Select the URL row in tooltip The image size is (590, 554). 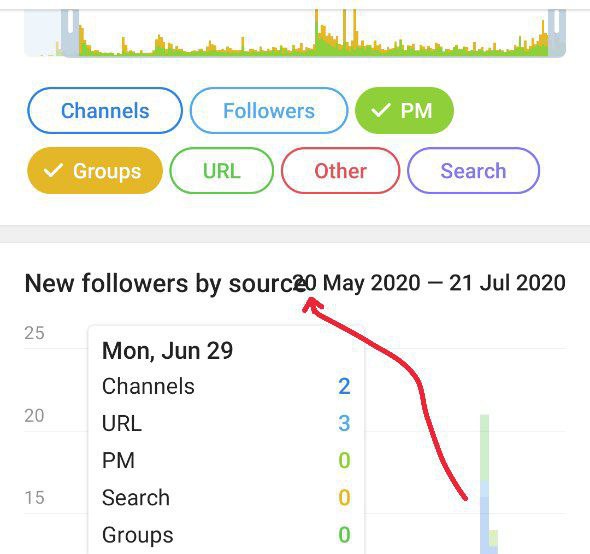[226, 423]
